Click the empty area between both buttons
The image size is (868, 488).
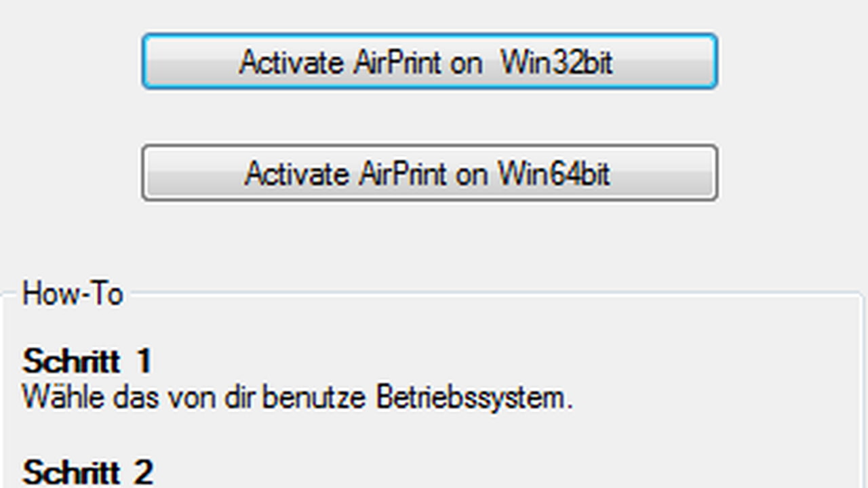point(429,117)
